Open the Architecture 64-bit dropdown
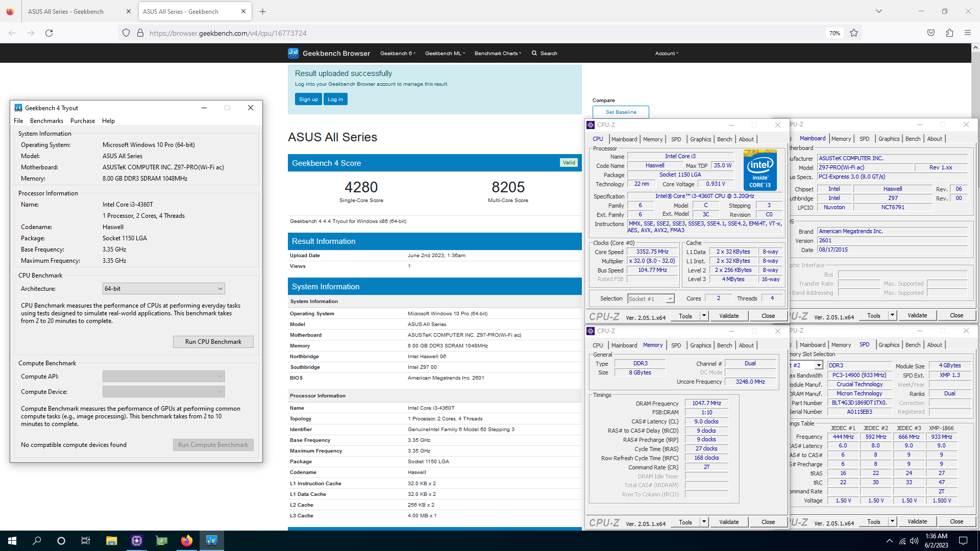 coord(163,289)
